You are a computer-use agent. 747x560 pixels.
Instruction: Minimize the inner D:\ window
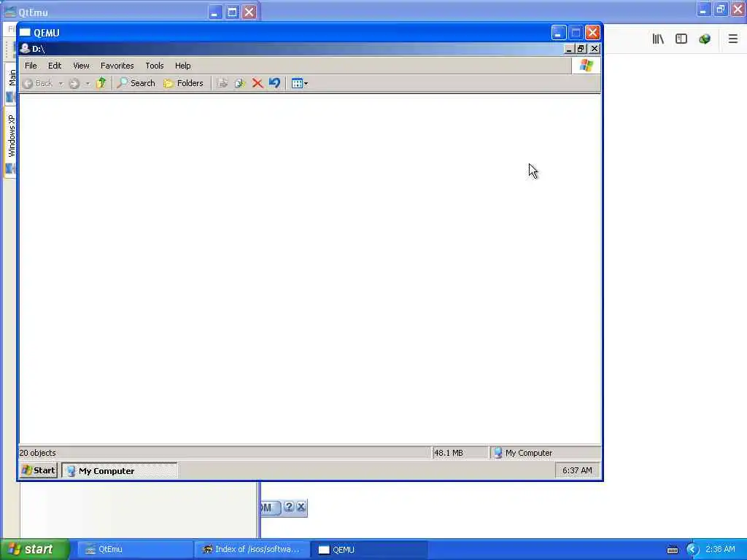click(x=568, y=49)
